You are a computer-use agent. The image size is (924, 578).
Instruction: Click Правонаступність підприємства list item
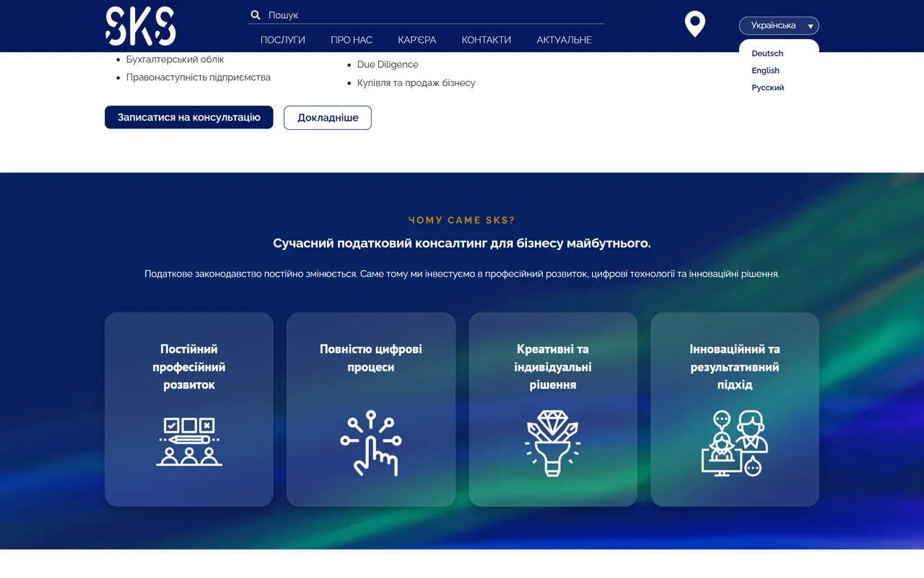(199, 77)
